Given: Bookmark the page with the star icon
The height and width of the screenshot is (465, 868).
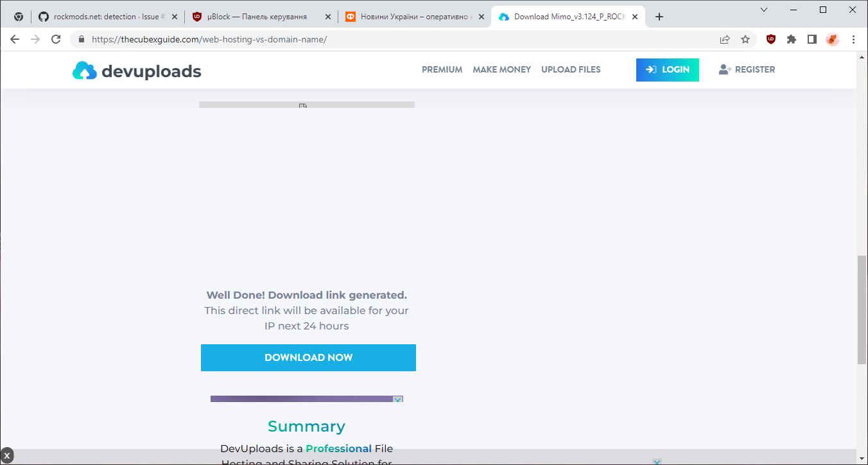Looking at the screenshot, I should [x=745, y=39].
